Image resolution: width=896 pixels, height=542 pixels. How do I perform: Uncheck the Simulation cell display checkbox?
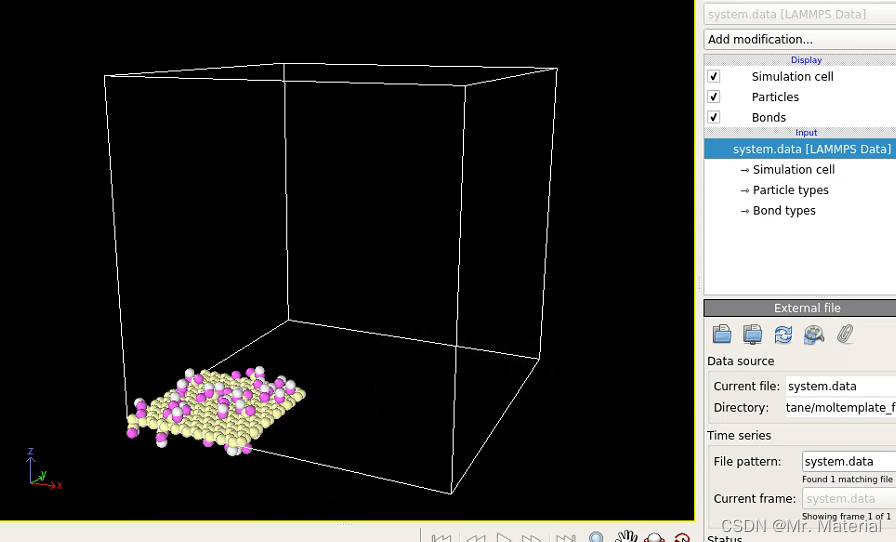click(713, 76)
